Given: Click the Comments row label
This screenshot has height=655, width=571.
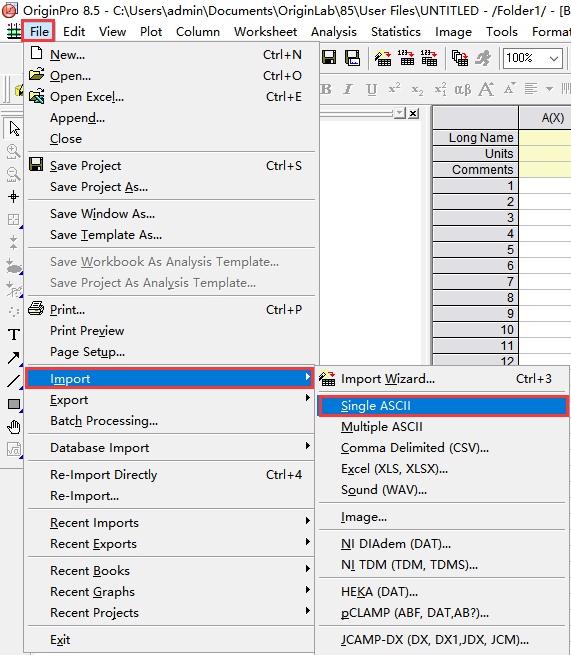Looking at the screenshot, I should pyautogui.click(x=475, y=170).
